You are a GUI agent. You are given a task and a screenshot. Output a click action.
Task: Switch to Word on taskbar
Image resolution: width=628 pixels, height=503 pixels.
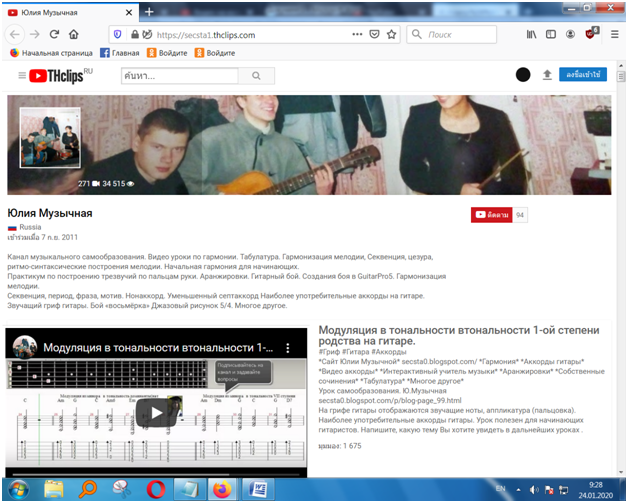258,489
